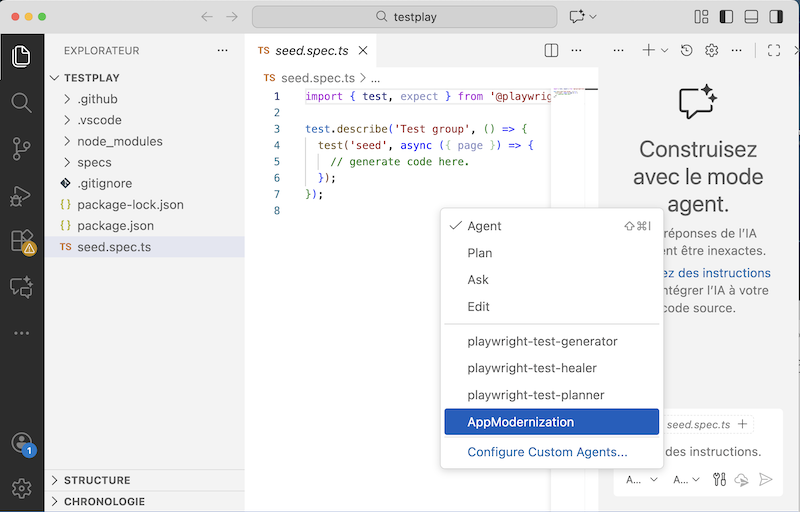The height and width of the screenshot is (512, 800).
Task: Choose Edit mode from the list
Action: pyautogui.click(x=552, y=306)
